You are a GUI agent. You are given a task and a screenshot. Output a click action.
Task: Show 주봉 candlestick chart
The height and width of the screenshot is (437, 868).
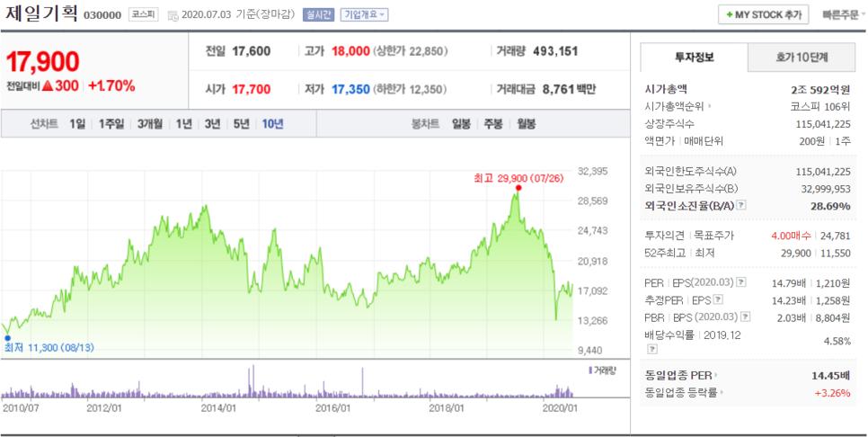[x=493, y=124]
